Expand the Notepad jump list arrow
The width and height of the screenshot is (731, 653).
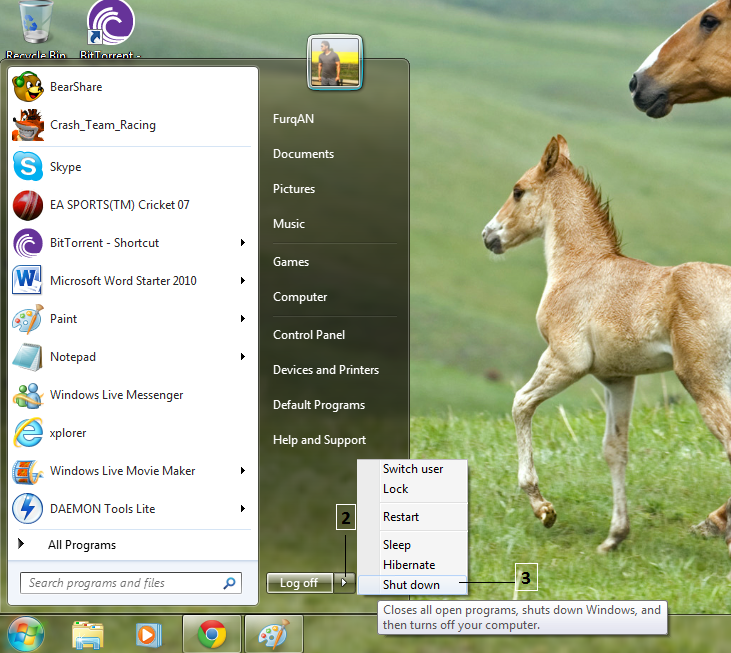coord(242,357)
